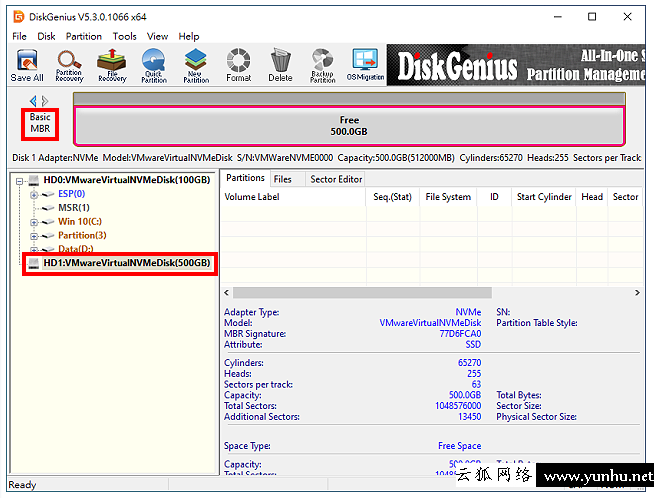This screenshot has width=657, height=498.
Task: Expand the Partition(3) node
Action: (34, 236)
